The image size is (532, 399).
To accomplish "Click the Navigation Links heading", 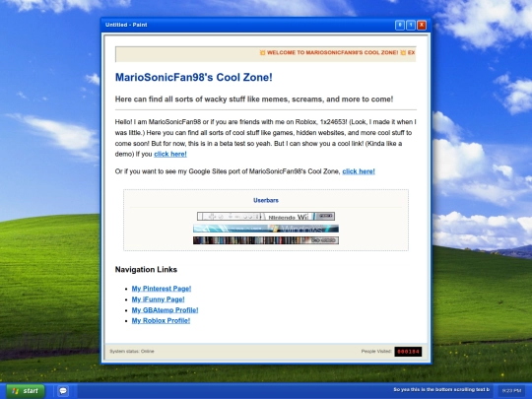I will tap(146, 269).
